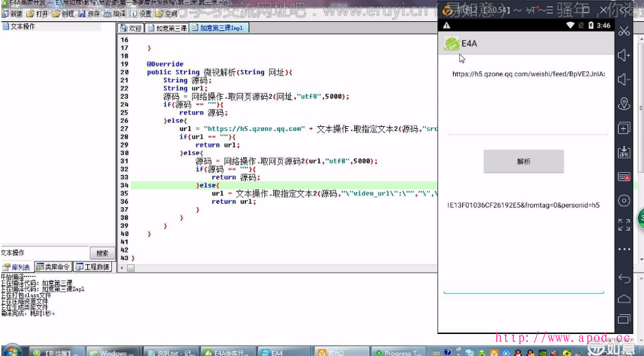Screen dimensions: 644x356
Task: Open the 工程数据 panel tab
Action: 93,267
